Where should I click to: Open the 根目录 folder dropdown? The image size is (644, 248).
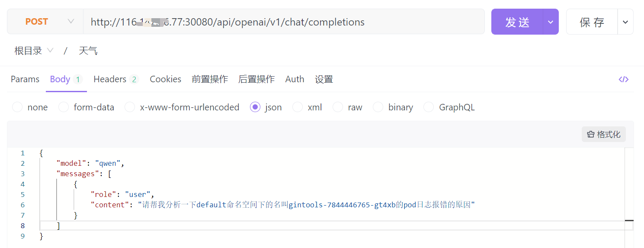point(34,51)
